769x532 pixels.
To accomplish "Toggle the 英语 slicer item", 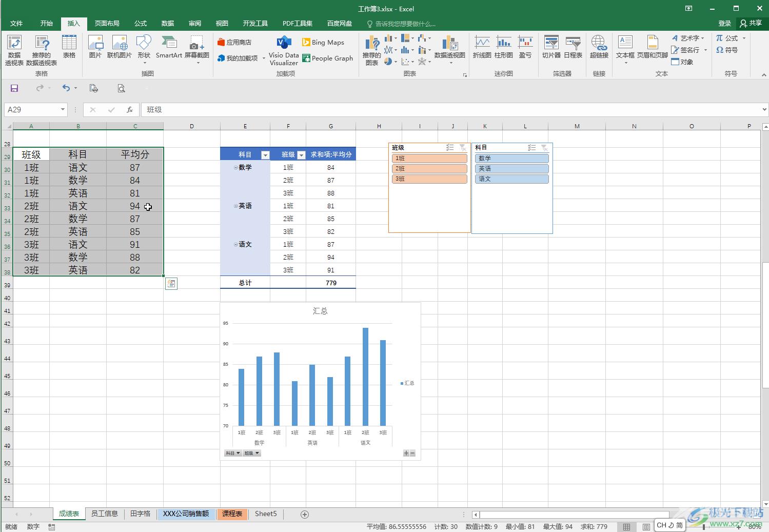I will tap(511, 169).
